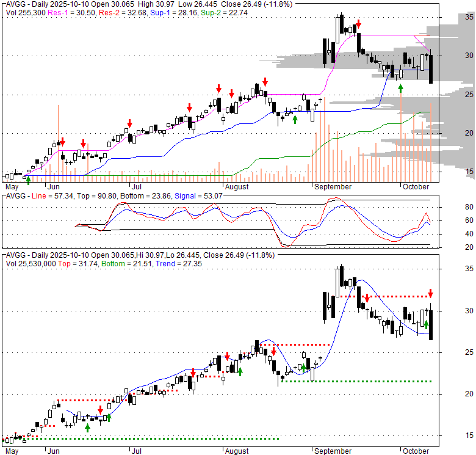Click the October label under the bottom chart
Screen dimensions: 476x455
pos(416,451)
